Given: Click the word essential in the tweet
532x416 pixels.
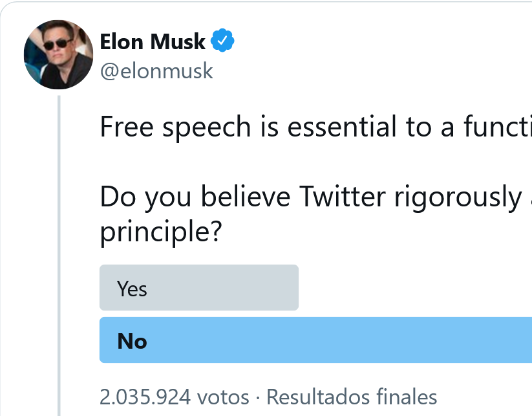Looking at the screenshot, I should tap(342, 127).
